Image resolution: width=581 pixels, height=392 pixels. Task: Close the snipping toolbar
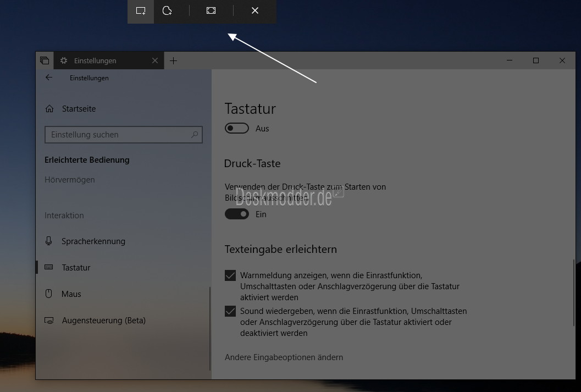255,11
